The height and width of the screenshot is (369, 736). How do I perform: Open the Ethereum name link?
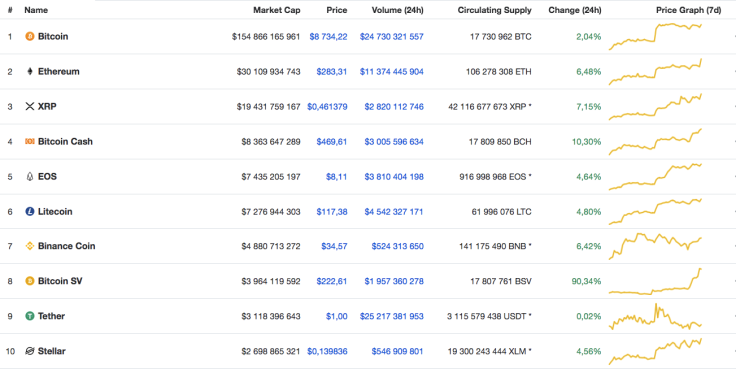[x=59, y=71]
